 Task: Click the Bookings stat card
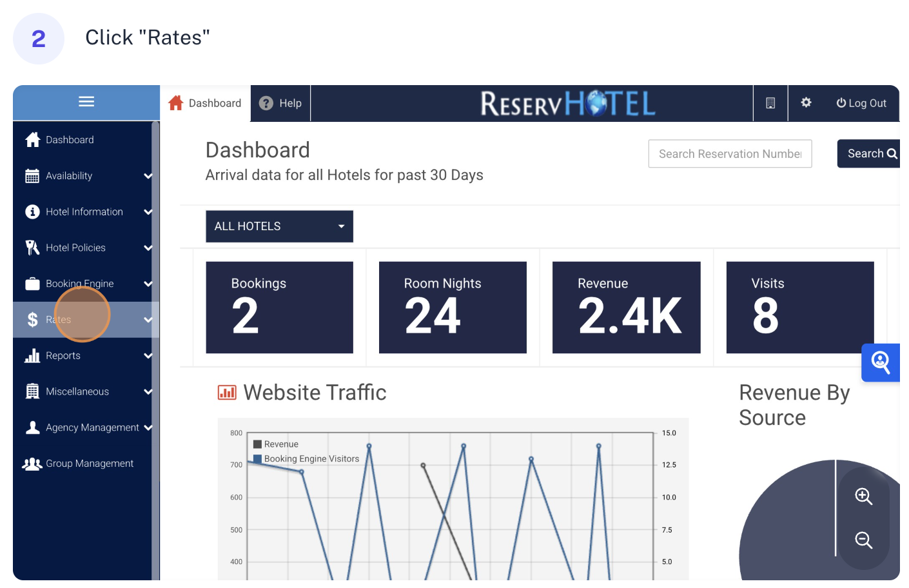pos(279,308)
